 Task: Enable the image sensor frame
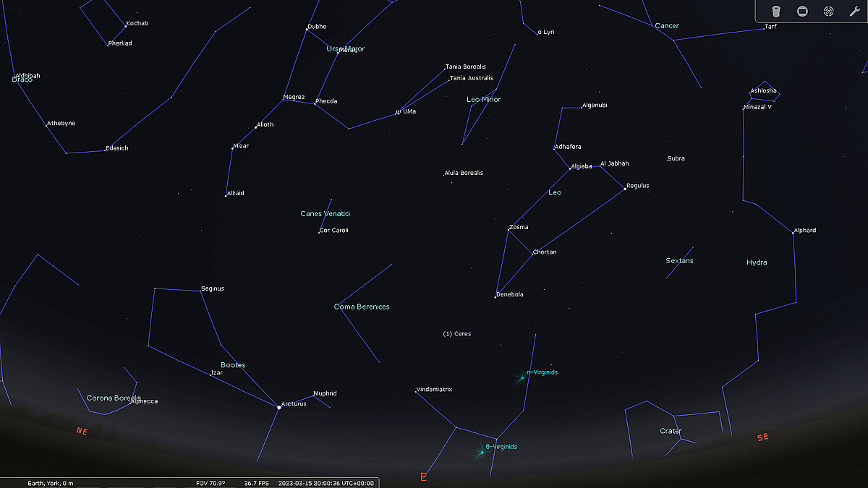[x=802, y=12]
